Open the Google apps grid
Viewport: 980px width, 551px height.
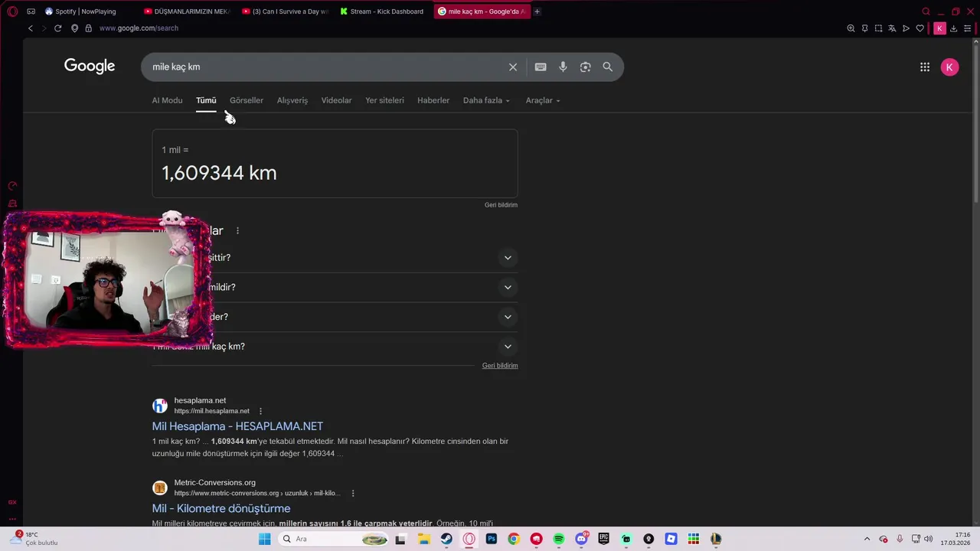click(925, 67)
